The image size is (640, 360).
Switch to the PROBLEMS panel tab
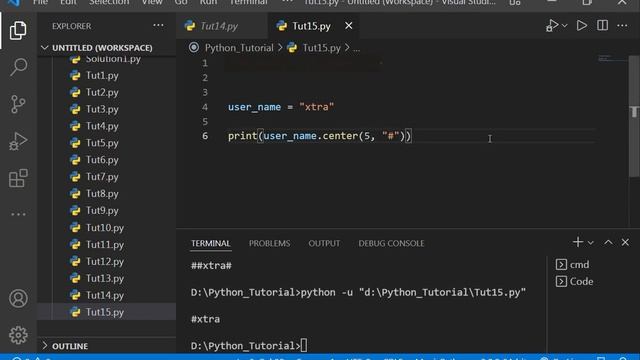(269, 243)
